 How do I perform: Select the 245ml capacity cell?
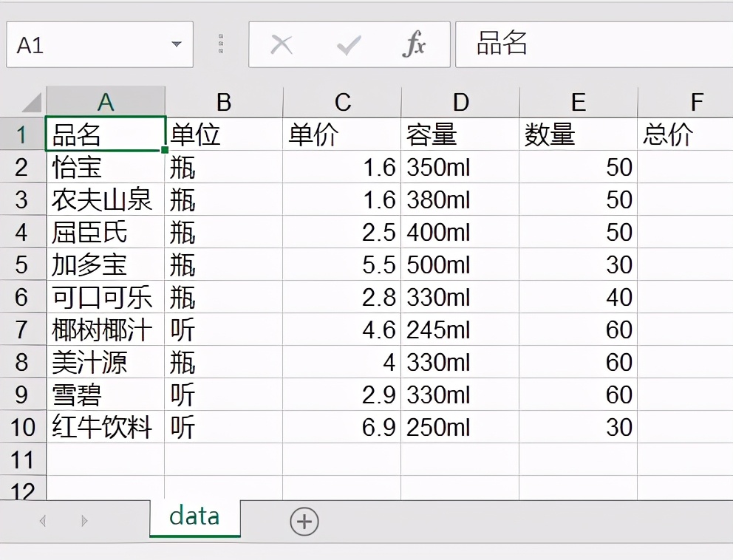tap(460, 329)
